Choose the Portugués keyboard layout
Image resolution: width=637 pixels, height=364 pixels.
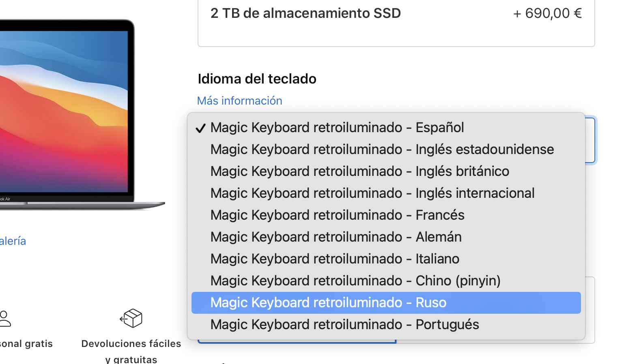[344, 325]
